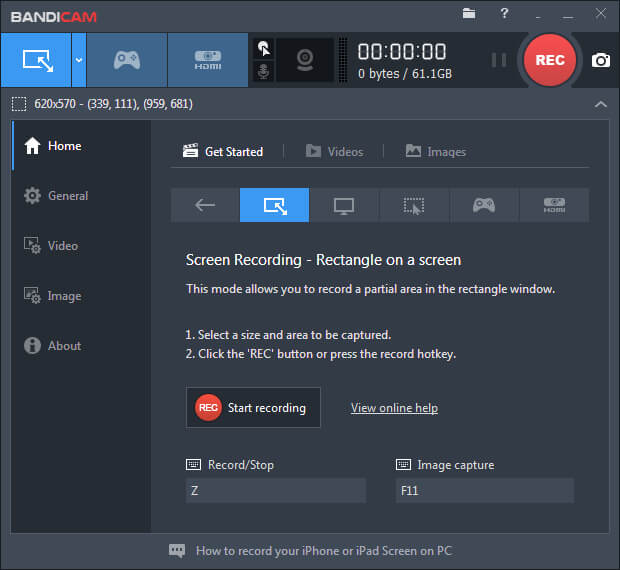Click the speech bubble tip icon

tap(177, 551)
